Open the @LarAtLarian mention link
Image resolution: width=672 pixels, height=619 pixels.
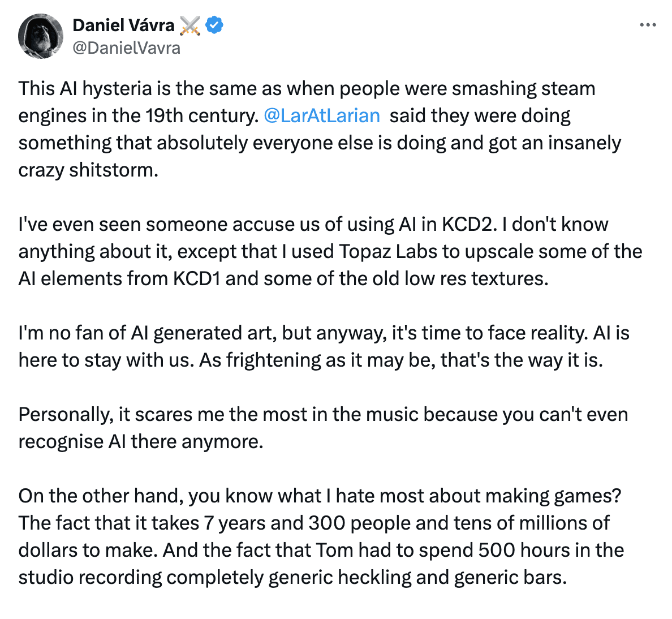pos(322,115)
